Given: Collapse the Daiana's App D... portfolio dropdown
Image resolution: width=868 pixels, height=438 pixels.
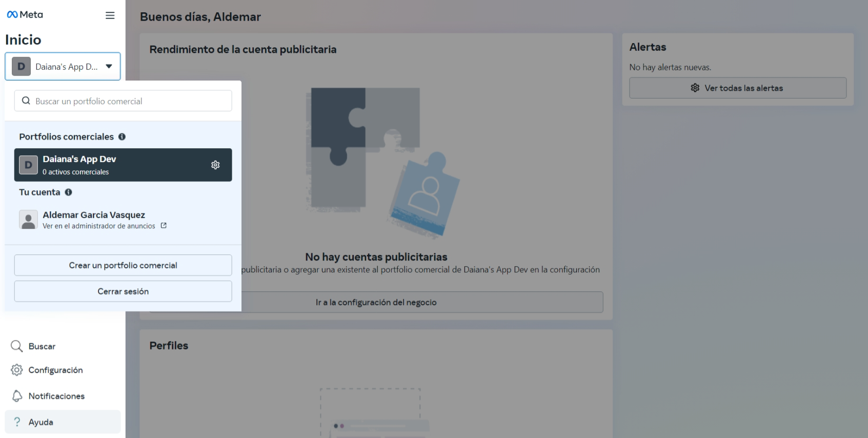Looking at the screenshot, I should pos(109,66).
